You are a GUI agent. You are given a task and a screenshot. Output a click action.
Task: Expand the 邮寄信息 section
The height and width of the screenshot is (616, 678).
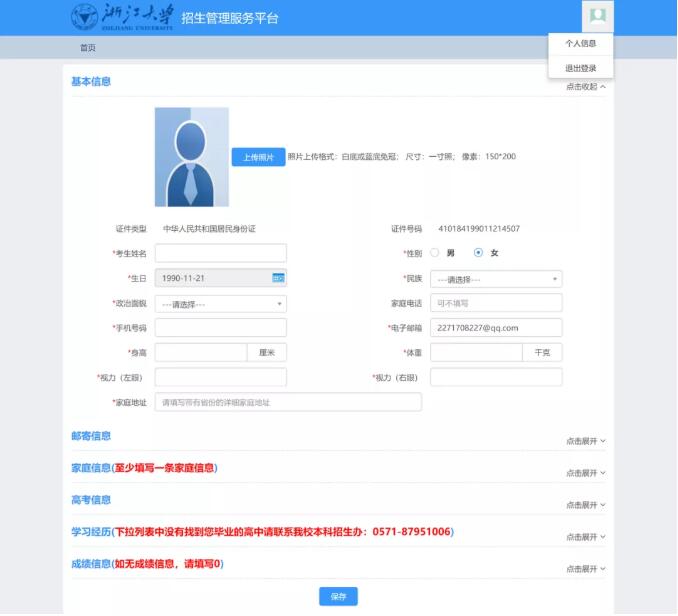coord(585,441)
